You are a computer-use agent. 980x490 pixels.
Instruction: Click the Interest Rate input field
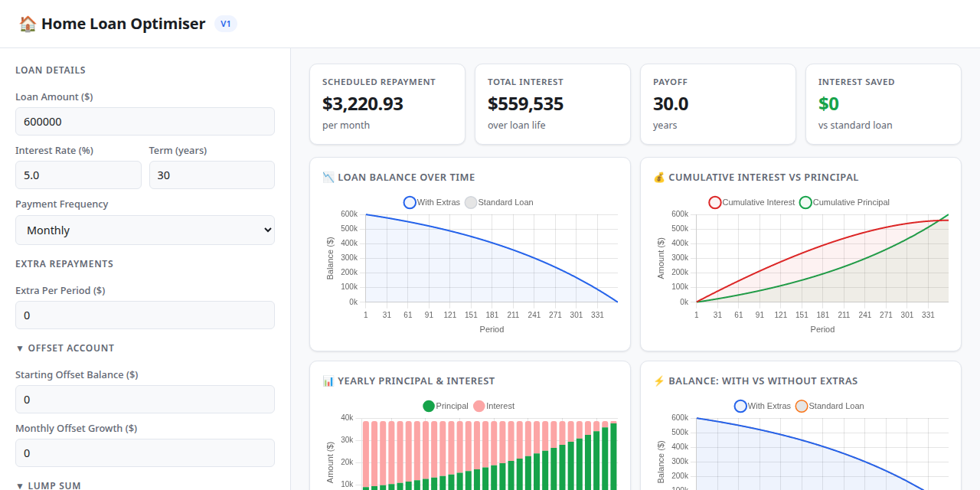point(78,175)
